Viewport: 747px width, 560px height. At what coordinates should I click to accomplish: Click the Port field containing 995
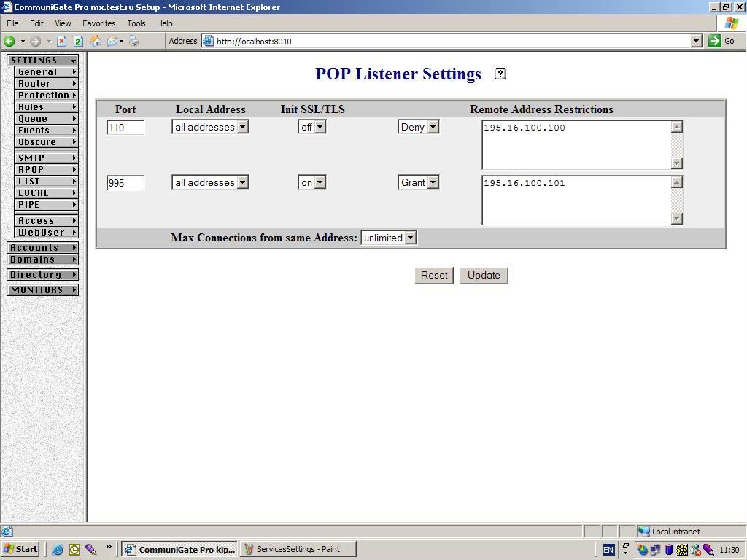coord(125,183)
